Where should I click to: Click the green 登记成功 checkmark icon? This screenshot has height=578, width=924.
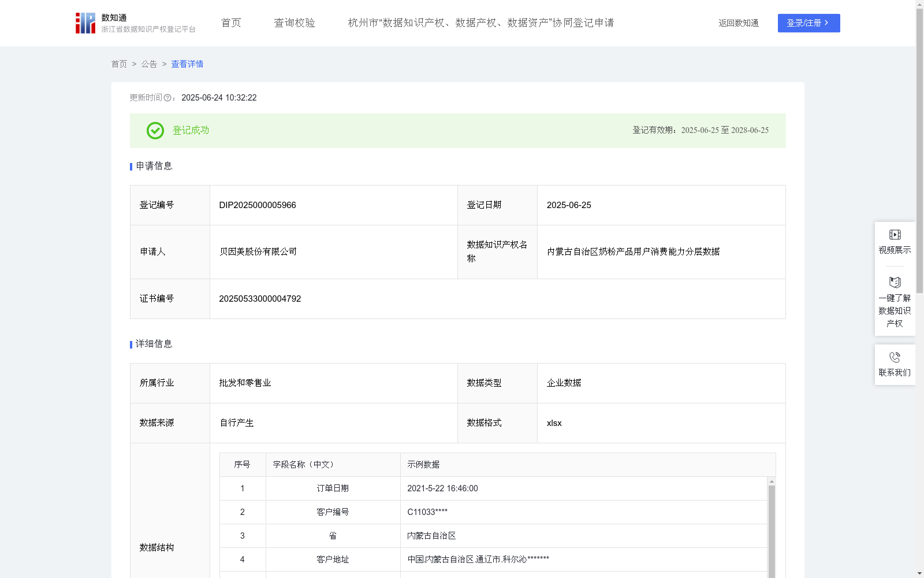click(155, 131)
